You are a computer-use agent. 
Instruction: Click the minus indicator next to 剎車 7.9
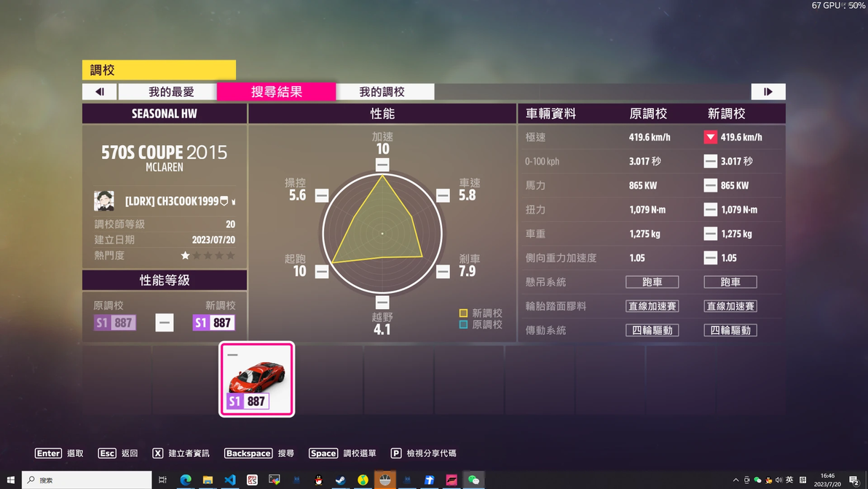coord(443,271)
